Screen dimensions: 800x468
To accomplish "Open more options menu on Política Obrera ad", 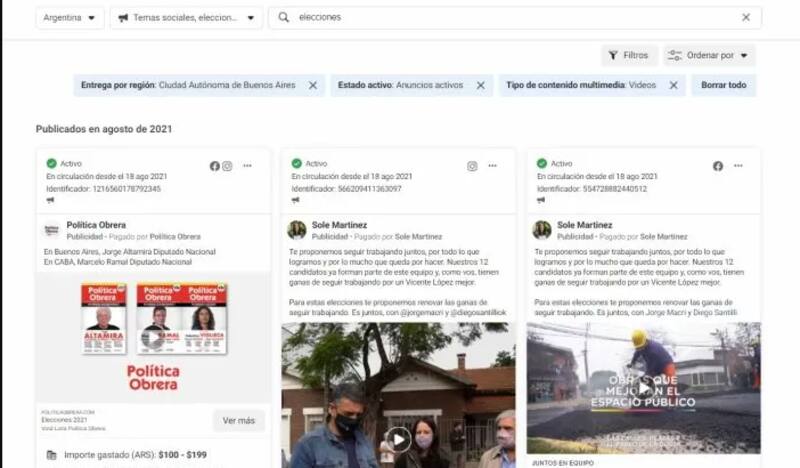I will (x=247, y=166).
